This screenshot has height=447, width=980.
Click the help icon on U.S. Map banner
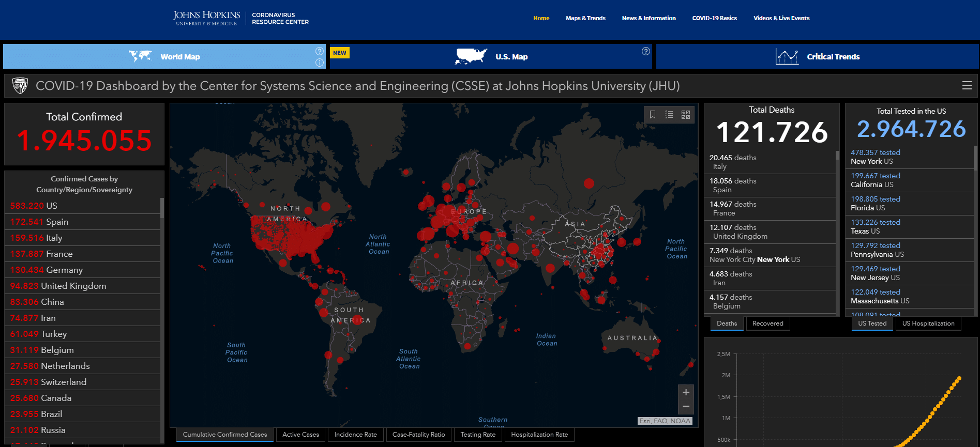click(x=646, y=51)
